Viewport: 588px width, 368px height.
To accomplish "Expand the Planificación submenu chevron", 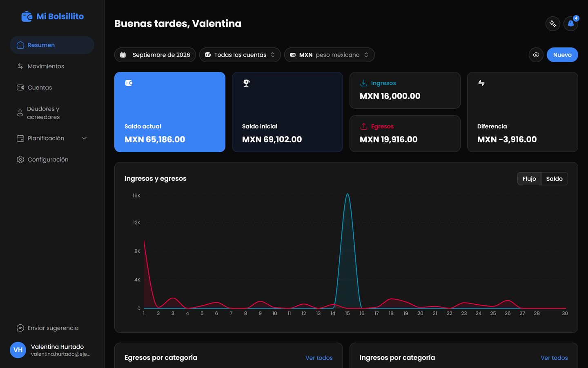I will click(84, 138).
